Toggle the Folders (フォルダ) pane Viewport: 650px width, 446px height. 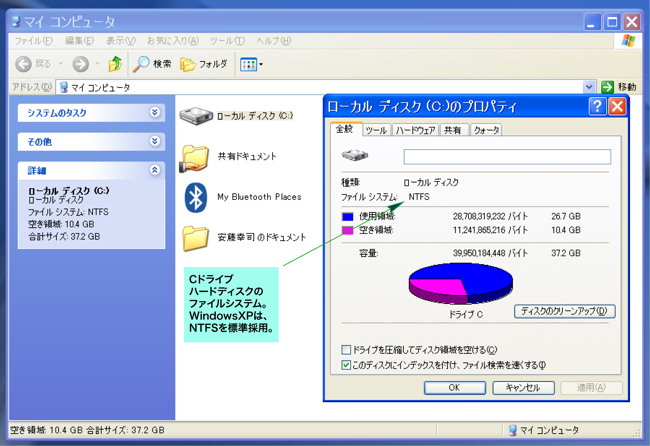tap(204, 64)
